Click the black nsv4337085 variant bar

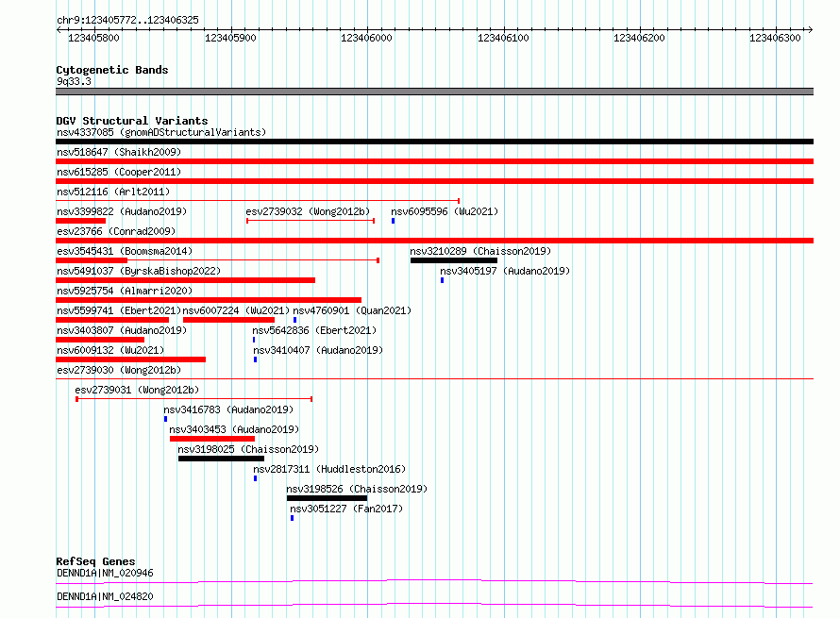coord(434,142)
